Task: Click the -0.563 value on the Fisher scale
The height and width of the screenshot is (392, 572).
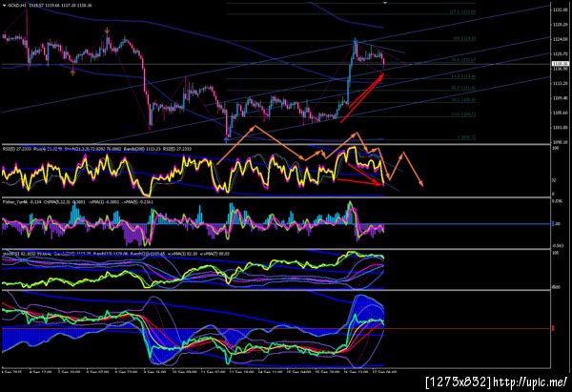Action: click(x=558, y=245)
